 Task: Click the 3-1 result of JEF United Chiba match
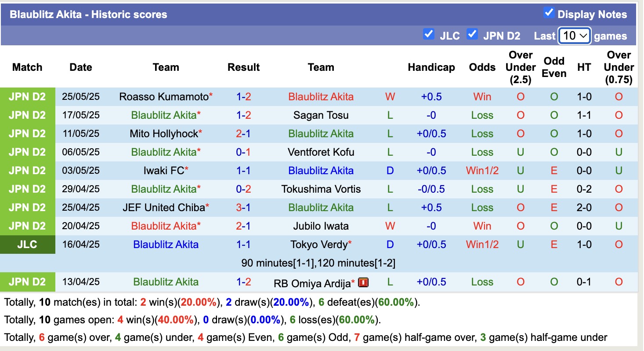pyautogui.click(x=243, y=208)
